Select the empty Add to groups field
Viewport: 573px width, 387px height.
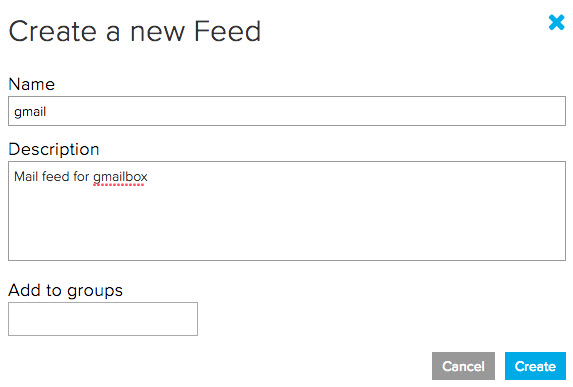point(103,319)
